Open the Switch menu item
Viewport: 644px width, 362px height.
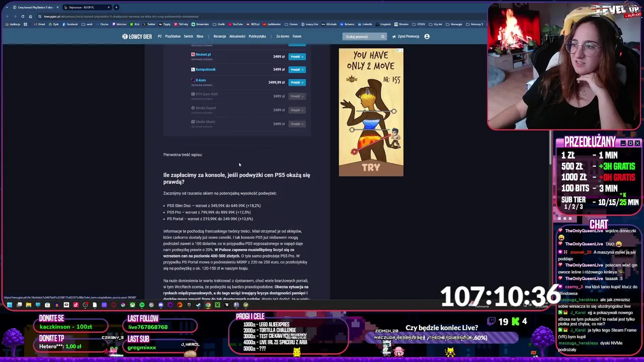(x=188, y=36)
